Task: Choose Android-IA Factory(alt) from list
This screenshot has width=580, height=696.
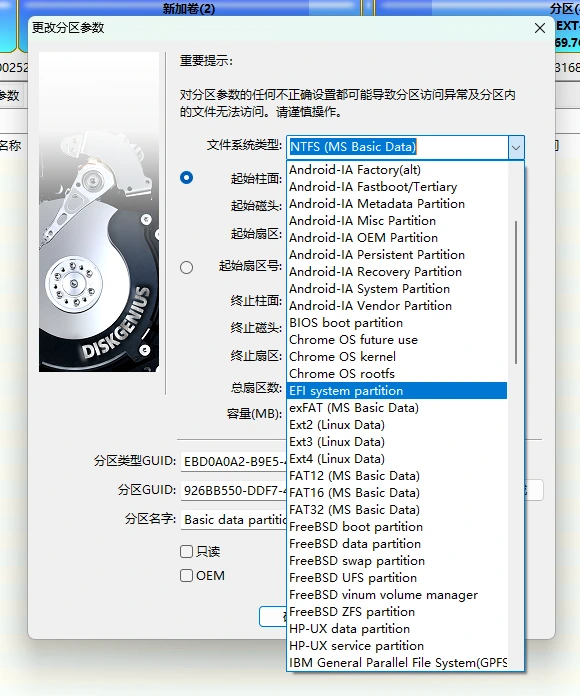Action: coord(397,170)
